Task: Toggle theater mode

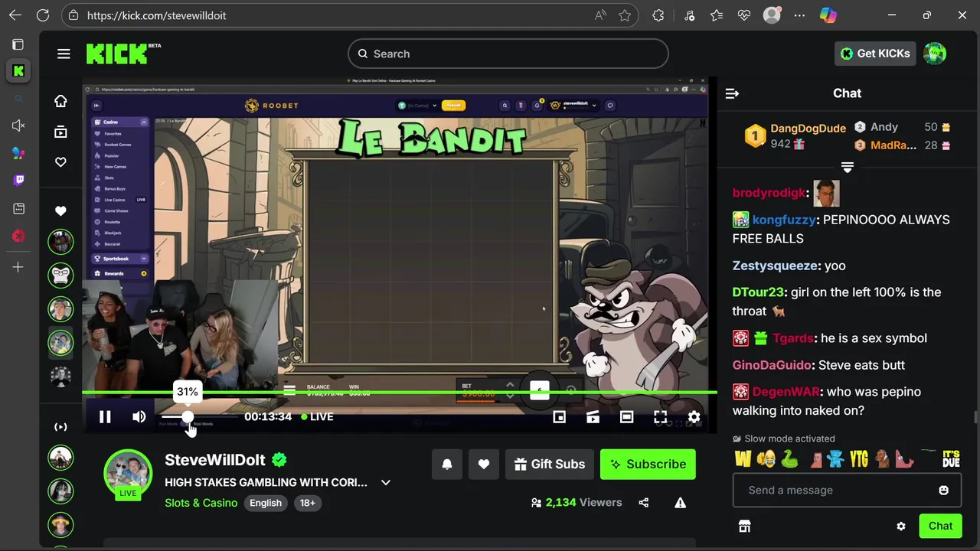Action: point(626,416)
